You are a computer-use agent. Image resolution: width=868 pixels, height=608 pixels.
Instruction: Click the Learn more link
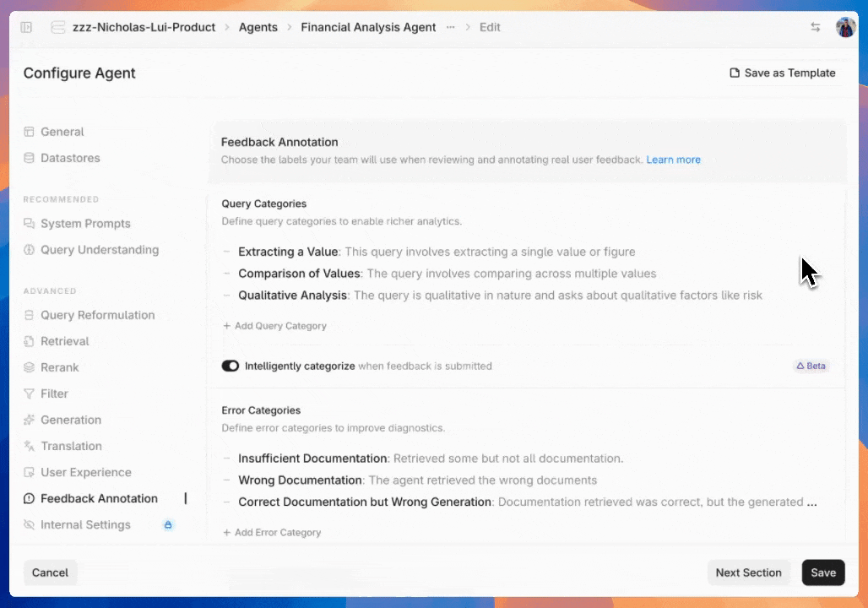673,160
